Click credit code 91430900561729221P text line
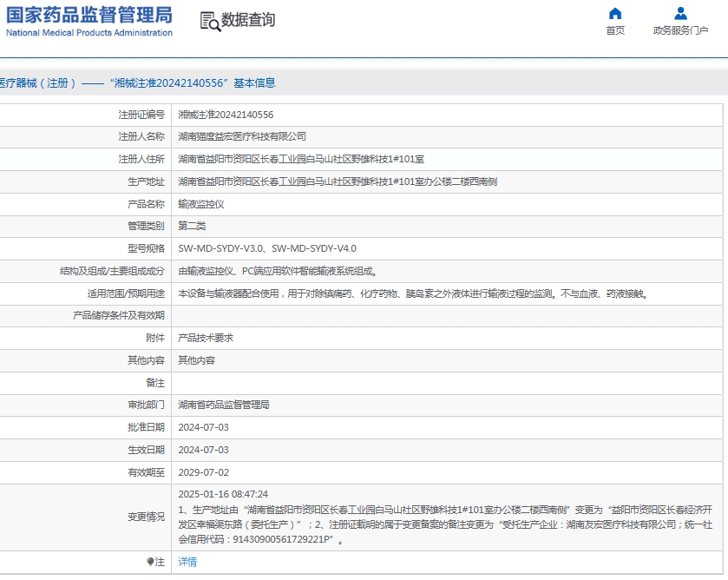Image resolution: width=728 pixels, height=580 pixels. pyautogui.click(x=261, y=539)
